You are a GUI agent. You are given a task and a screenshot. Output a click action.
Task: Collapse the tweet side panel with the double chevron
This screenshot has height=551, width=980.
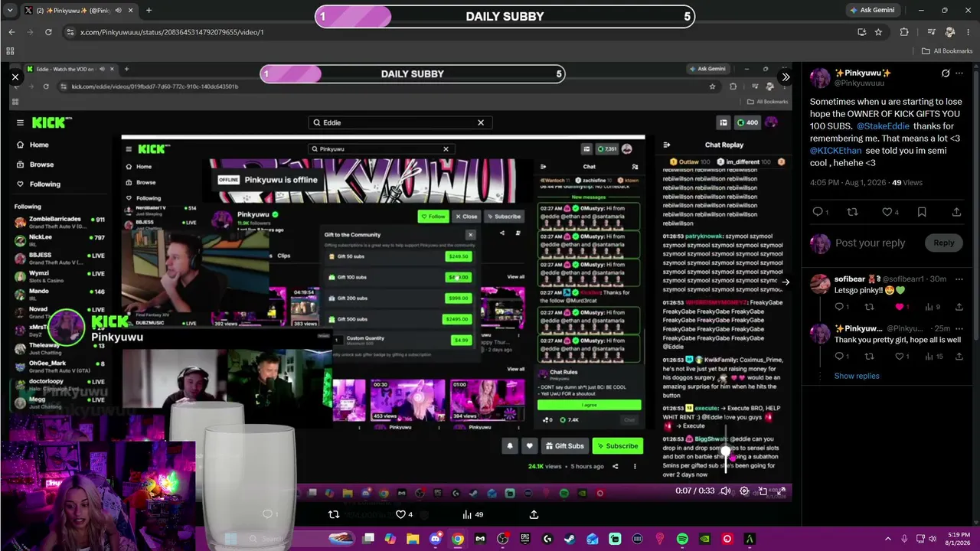(x=786, y=77)
